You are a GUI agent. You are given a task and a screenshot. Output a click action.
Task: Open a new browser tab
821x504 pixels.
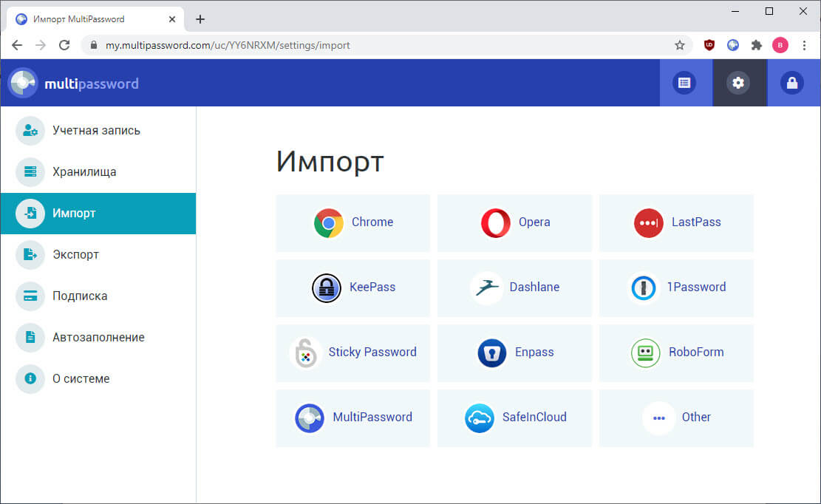(200, 19)
